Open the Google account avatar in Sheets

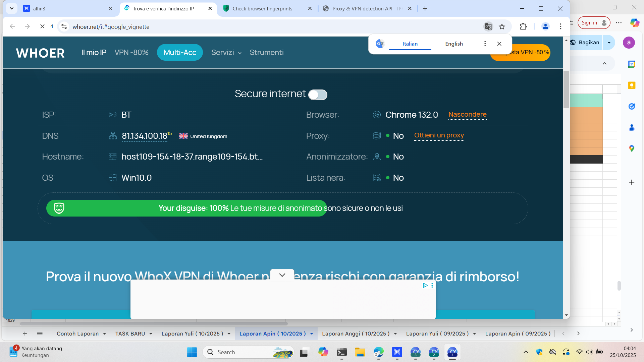[x=629, y=43]
